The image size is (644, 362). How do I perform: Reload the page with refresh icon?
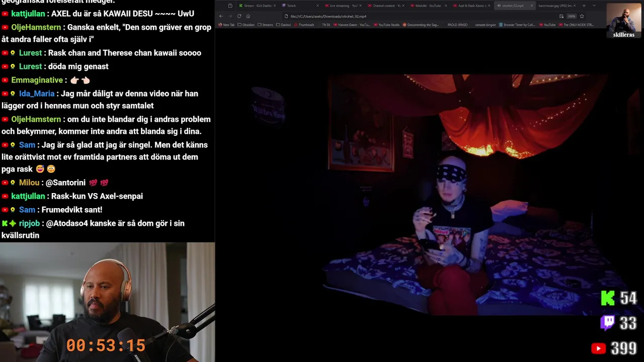pyautogui.click(x=239, y=16)
